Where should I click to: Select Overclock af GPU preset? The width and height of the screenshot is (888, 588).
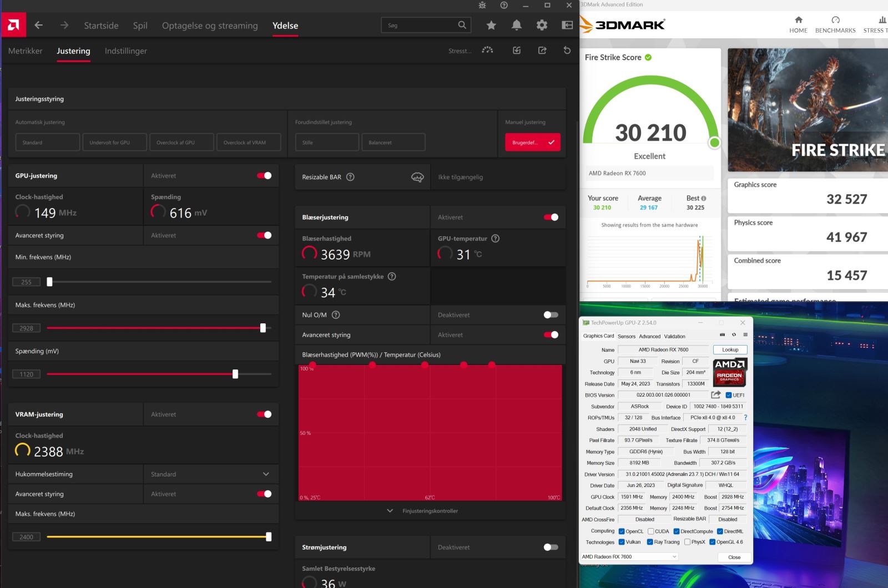point(181,142)
